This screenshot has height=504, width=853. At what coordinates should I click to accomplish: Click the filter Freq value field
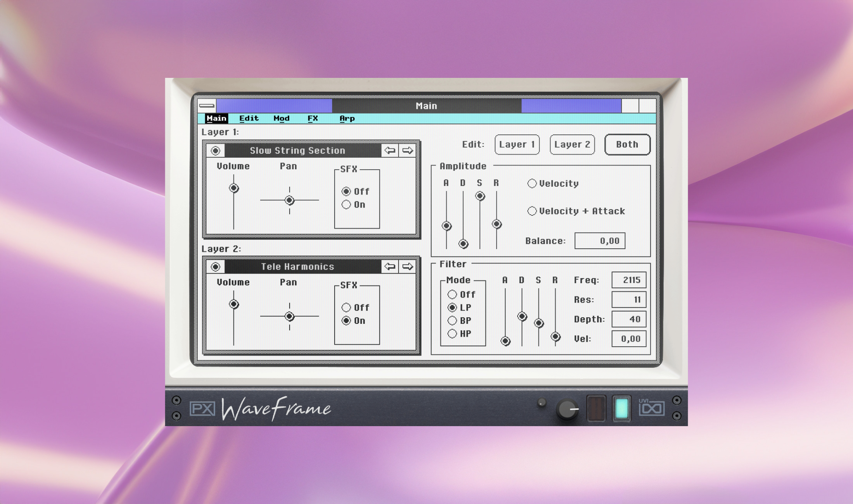(x=629, y=280)
